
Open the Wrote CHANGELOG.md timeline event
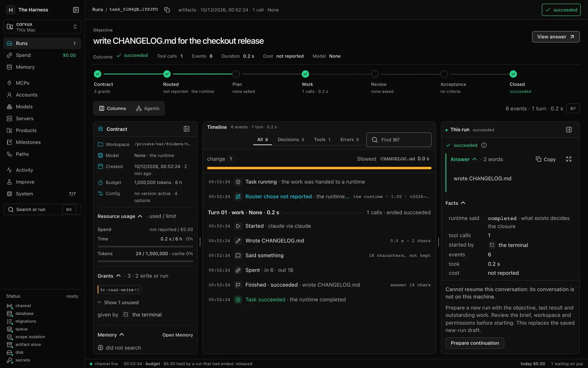tap(319, 241)
